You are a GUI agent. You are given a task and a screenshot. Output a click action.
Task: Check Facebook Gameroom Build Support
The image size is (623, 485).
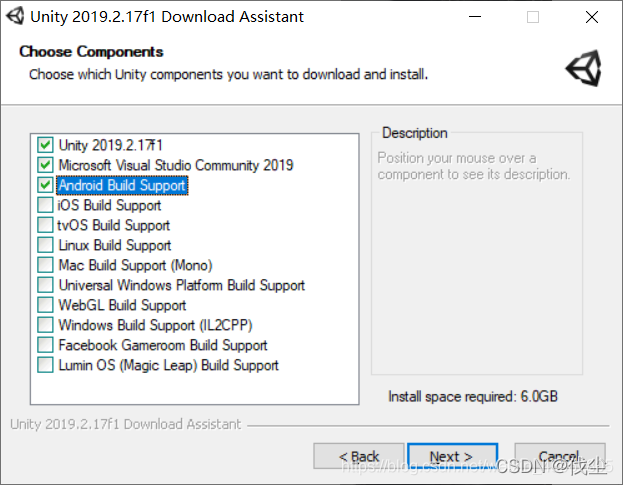click(x=45, y=345)
